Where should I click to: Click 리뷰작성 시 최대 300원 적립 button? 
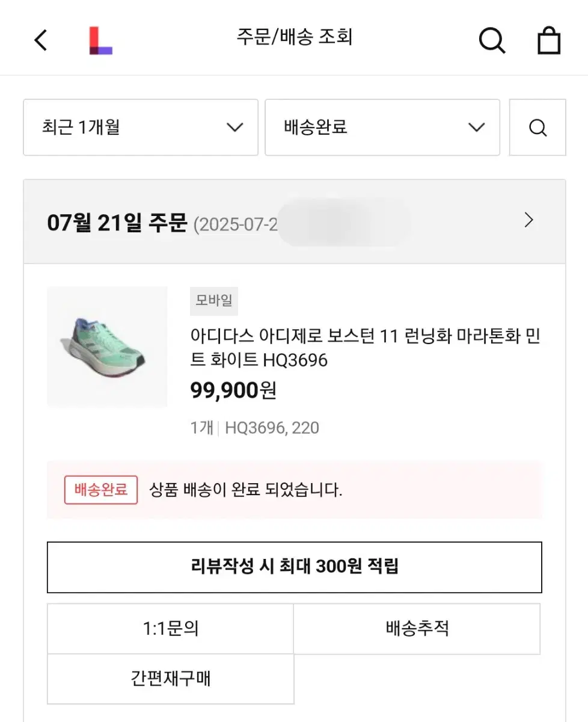point(295,567)
